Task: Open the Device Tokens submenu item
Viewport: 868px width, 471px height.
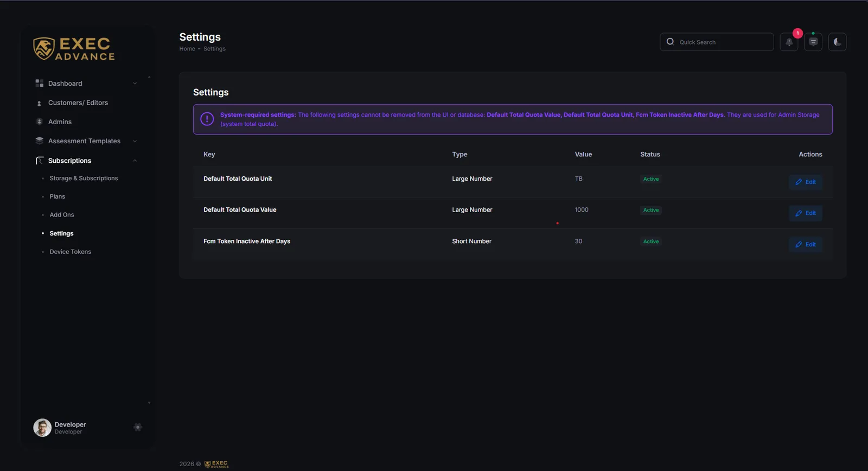Action: pyautogui.click(x=71, y=252)
